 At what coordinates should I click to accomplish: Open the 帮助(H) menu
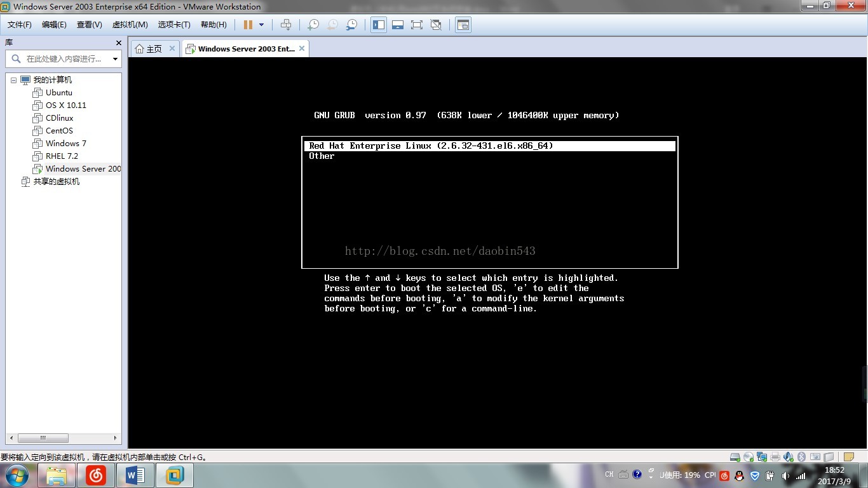coord(214,25)
